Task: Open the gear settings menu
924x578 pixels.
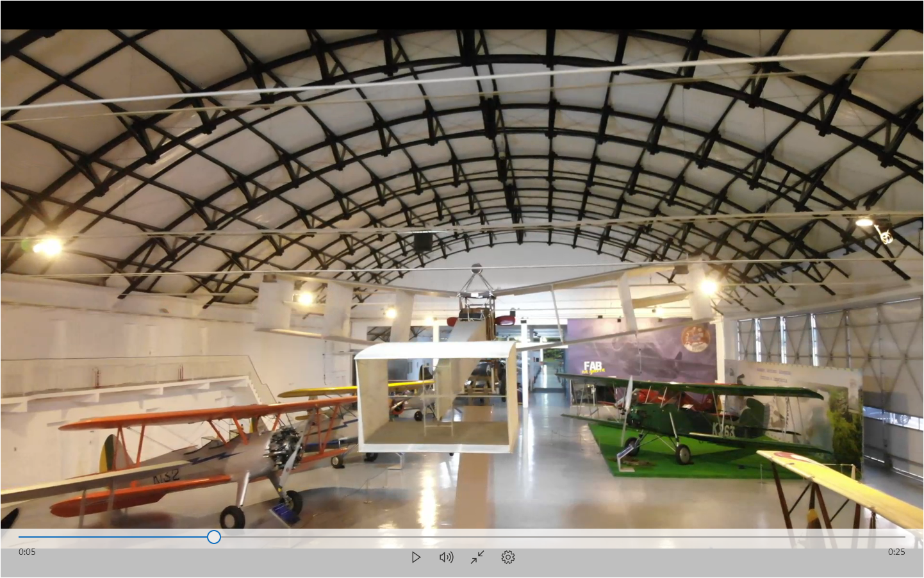Action: point(508,557)
